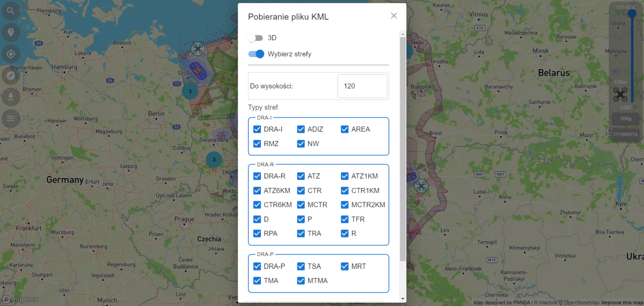Uncheck the DRA-R checkbox

click(x=257, y=176)
